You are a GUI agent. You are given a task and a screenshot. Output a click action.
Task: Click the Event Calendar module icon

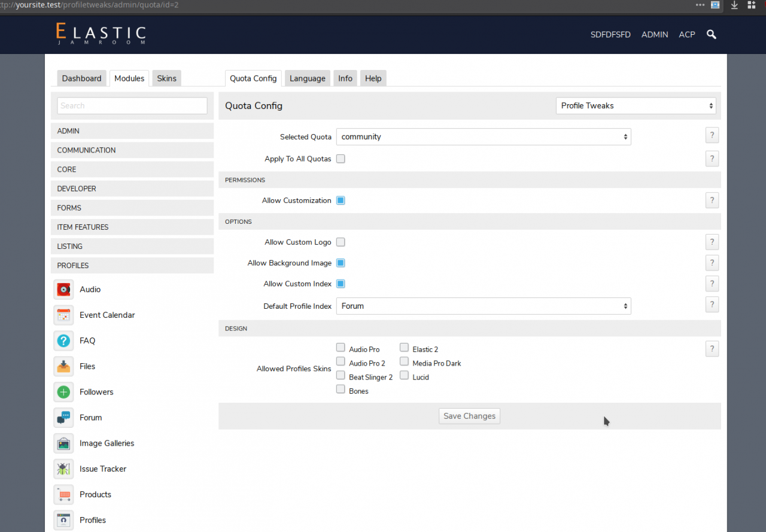[63, 315]
